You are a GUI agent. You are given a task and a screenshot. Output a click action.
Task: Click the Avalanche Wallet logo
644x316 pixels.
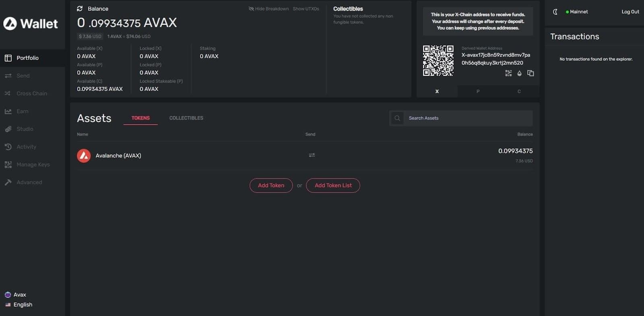(31, 24)
